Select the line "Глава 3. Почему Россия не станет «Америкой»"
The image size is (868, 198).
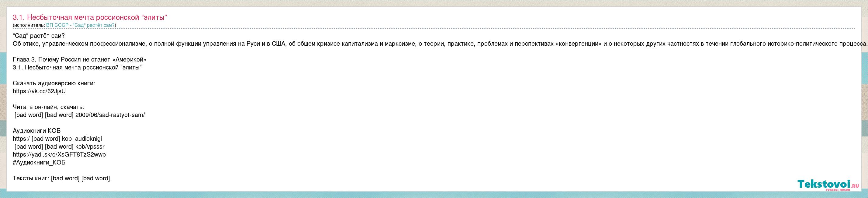[x=80, y=59]
